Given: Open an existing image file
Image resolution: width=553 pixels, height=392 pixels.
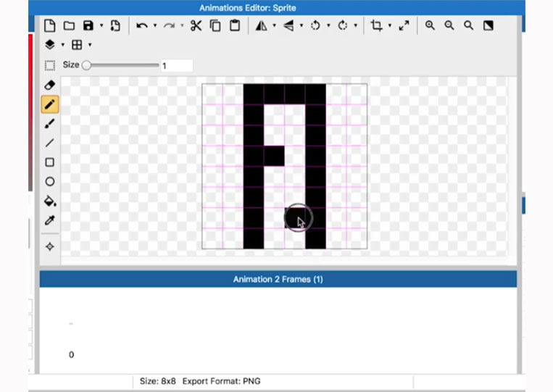Looking at the screenshot, I should [x=69, y=25].
